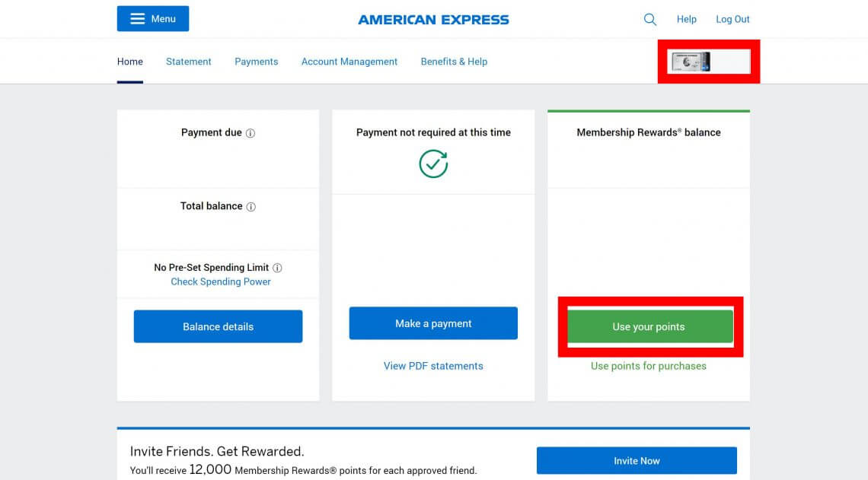Click the green checkmark icon
The image size is (868, 480).
tap(432, 163)
